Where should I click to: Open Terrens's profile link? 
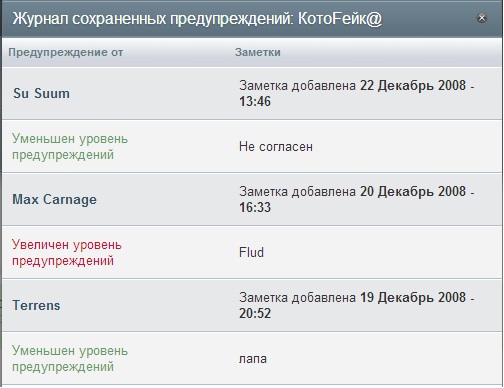[x=36, y=305]
